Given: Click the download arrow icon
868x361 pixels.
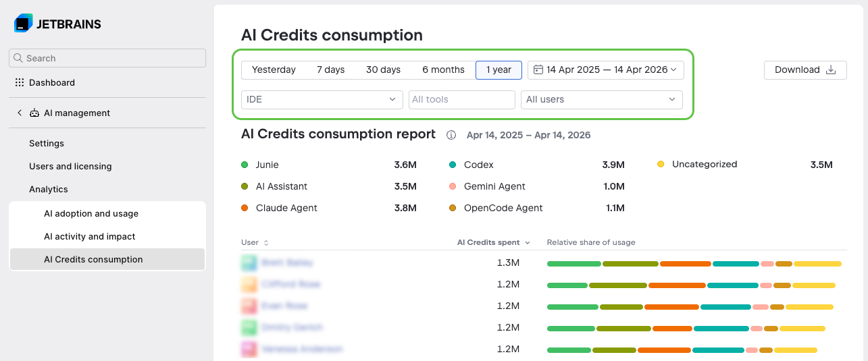Looking at the screenshot, I should click(x=832, y=70).
